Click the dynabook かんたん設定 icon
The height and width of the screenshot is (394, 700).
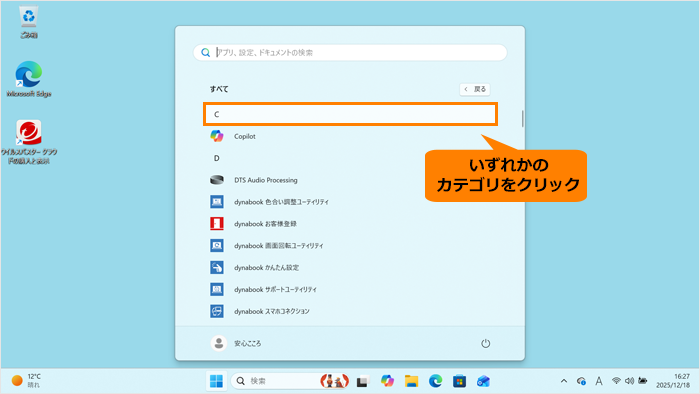217,267
